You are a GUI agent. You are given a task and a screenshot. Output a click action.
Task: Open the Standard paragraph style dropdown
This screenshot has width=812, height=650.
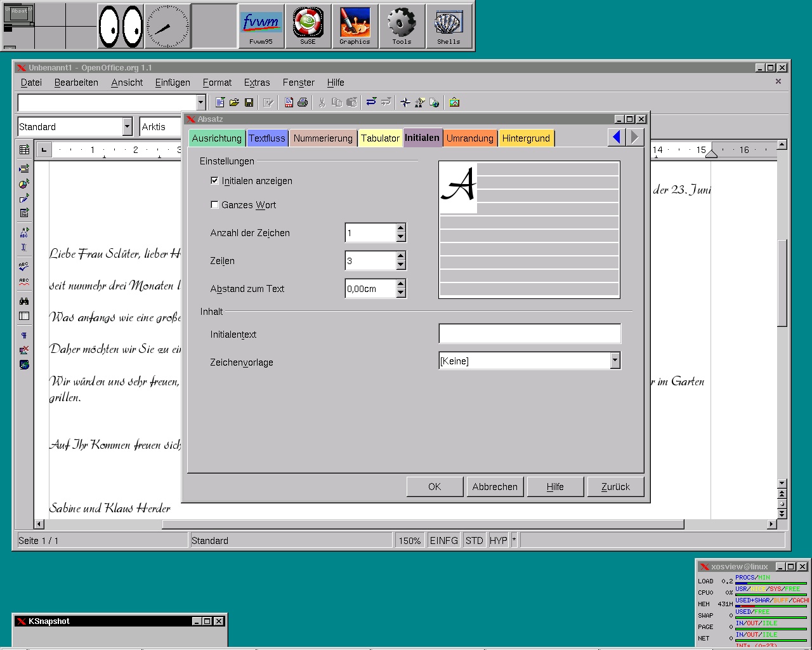click(x=127, y=127)
